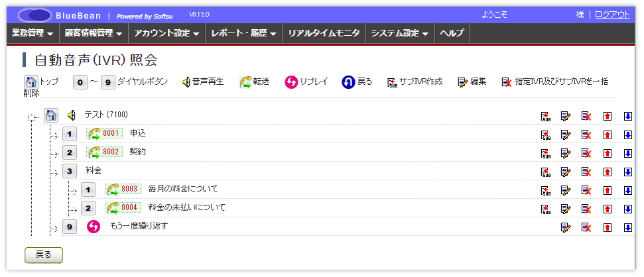
Task: Open the ヘルプ menu item
Action: click(452, 33)
